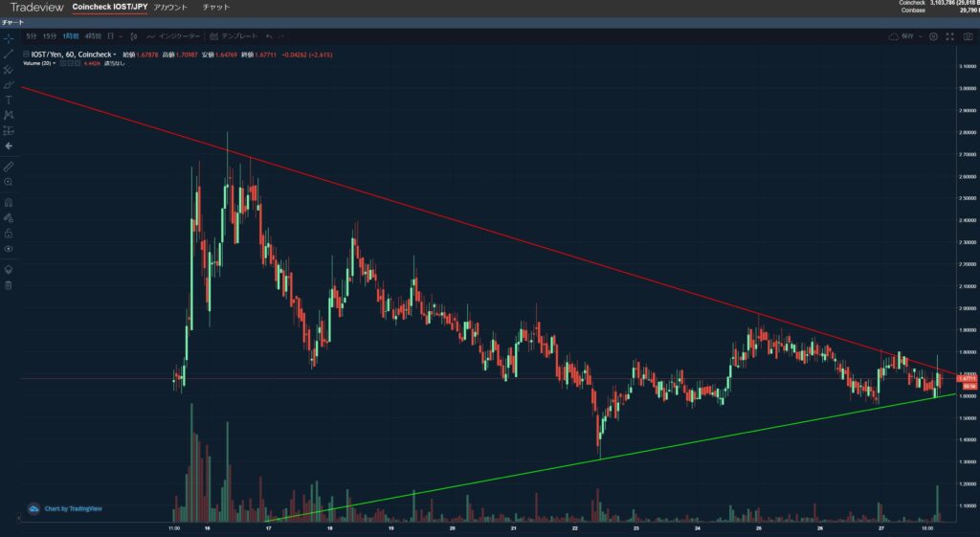
Task: Expand the save dropdown arrow
Action: click(922, 37)
